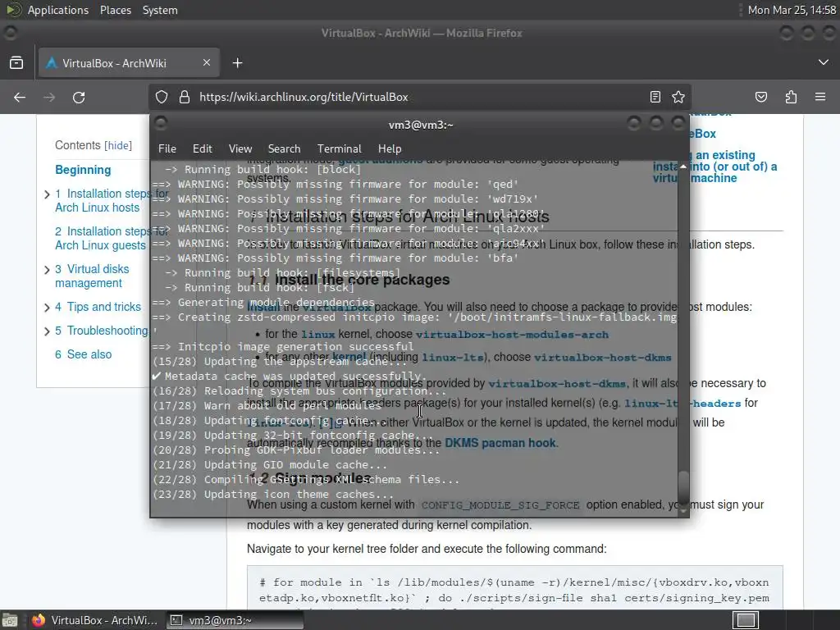
Task: Open the Firefox window menu icon
Action: [10, 33]
